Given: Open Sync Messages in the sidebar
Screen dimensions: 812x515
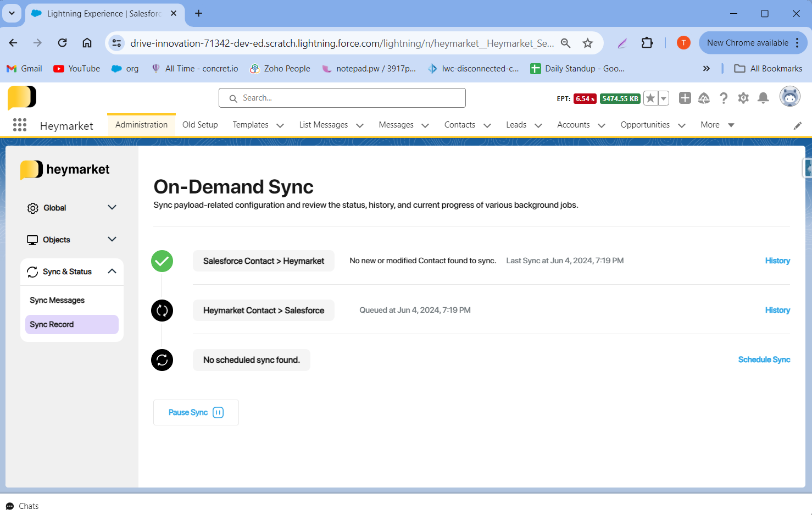Looking at the screenshot, I should pyautogui.click(x=57, y=300).
